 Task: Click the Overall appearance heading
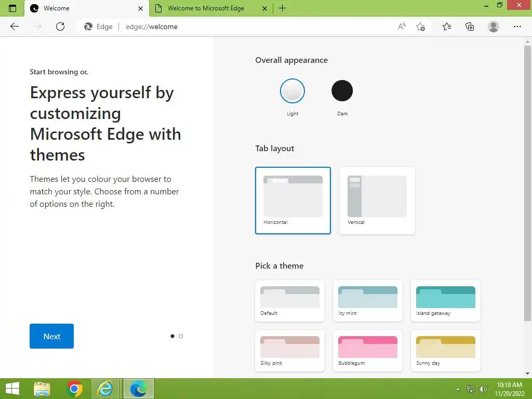[291, 60]
